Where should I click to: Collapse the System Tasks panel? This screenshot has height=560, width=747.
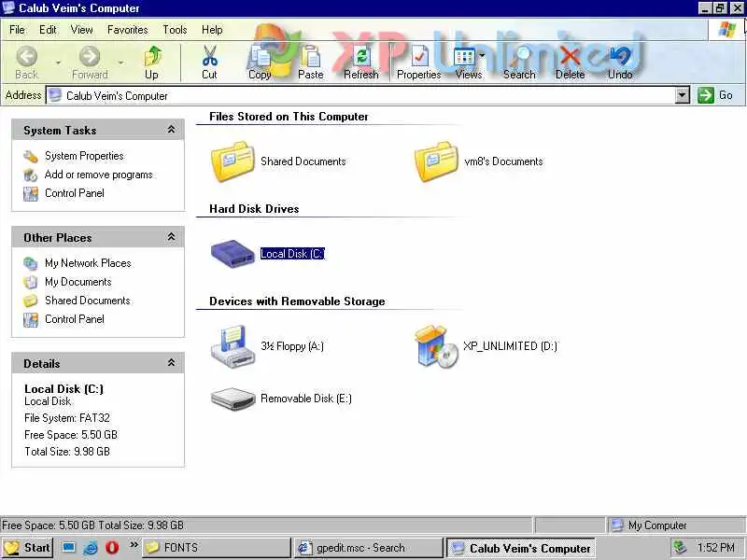171,130
